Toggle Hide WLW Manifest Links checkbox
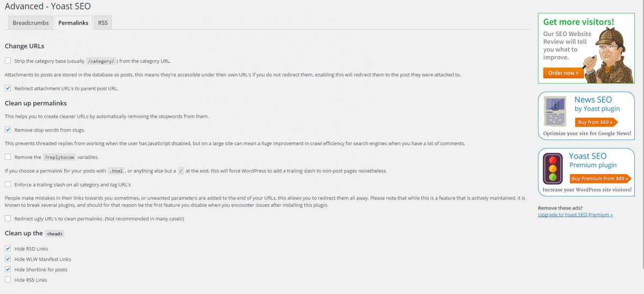 (8, 259)
